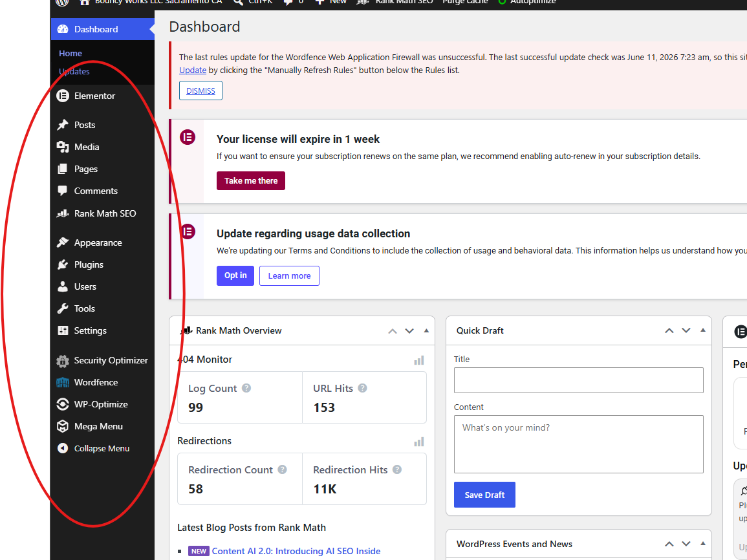
Task: Click the Elementor logo on usage data notice
Action: pyautogui.click(x=188, y=232)
